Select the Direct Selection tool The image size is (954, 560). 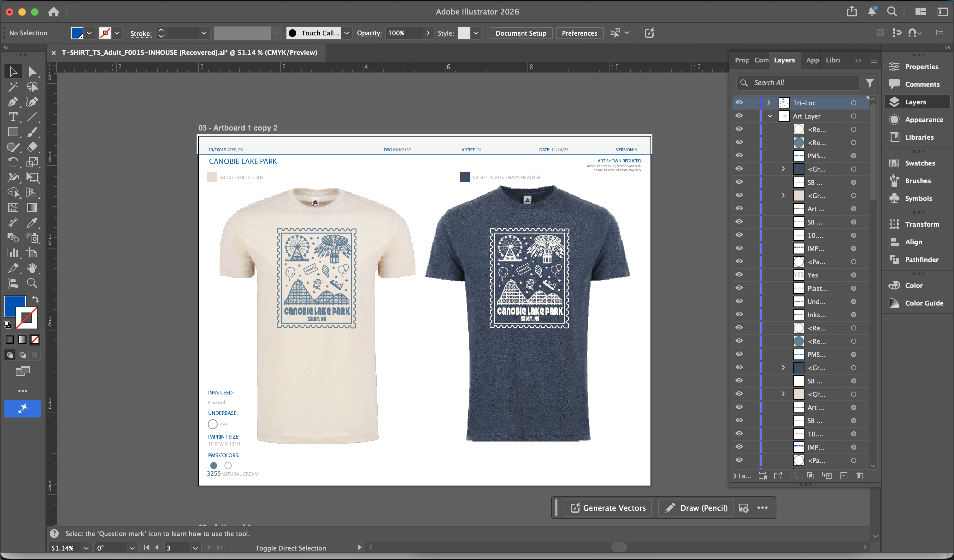[32, 72]
